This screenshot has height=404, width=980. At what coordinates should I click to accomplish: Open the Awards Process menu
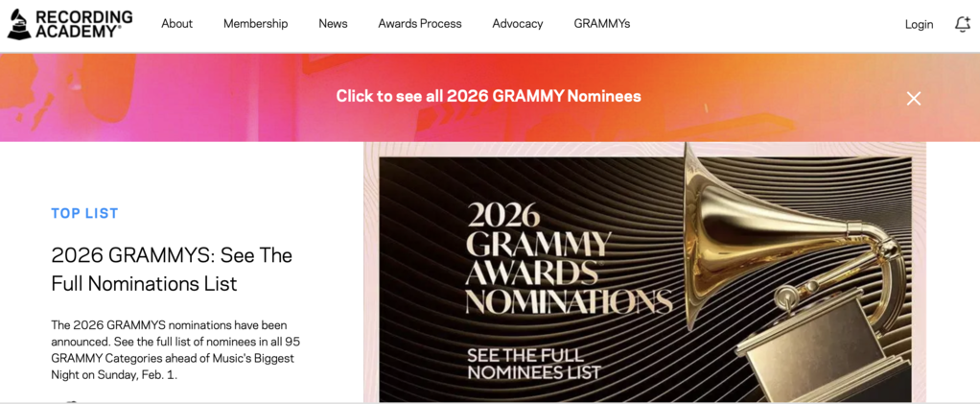[419, 24]
